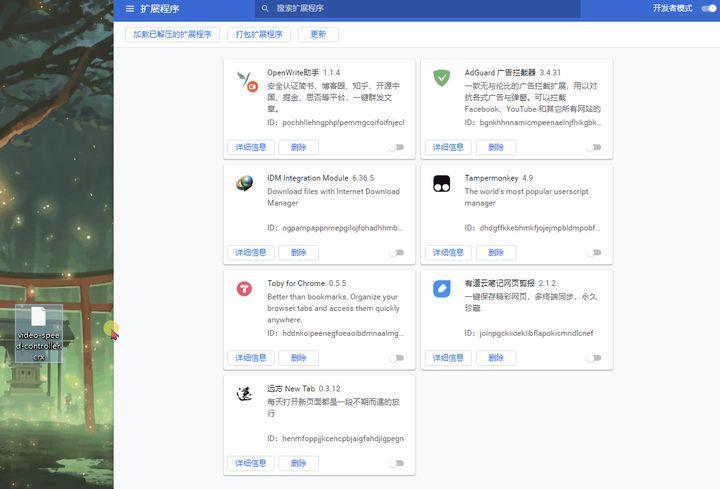Click the Toby for Chrome red icon

pyautogui.click(x=244, y=289)
